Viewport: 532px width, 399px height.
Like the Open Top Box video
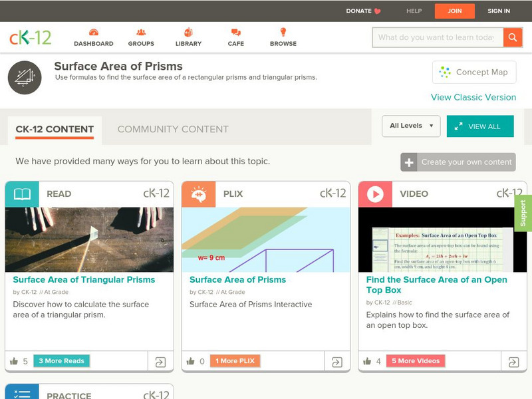point(367,361)
